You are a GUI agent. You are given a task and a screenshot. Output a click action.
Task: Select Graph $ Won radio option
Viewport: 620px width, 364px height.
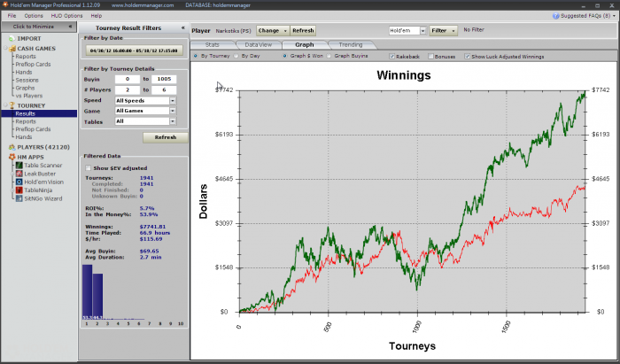(x=284, y=56)
